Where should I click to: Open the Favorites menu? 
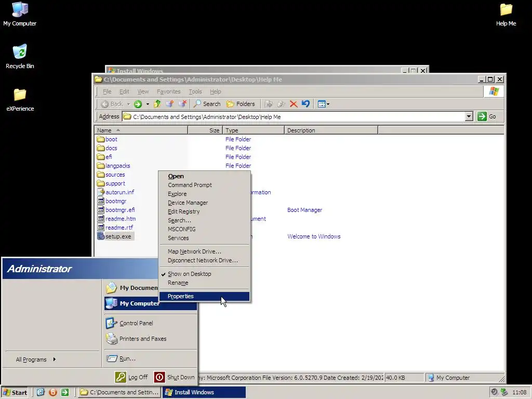pos(169,91)
